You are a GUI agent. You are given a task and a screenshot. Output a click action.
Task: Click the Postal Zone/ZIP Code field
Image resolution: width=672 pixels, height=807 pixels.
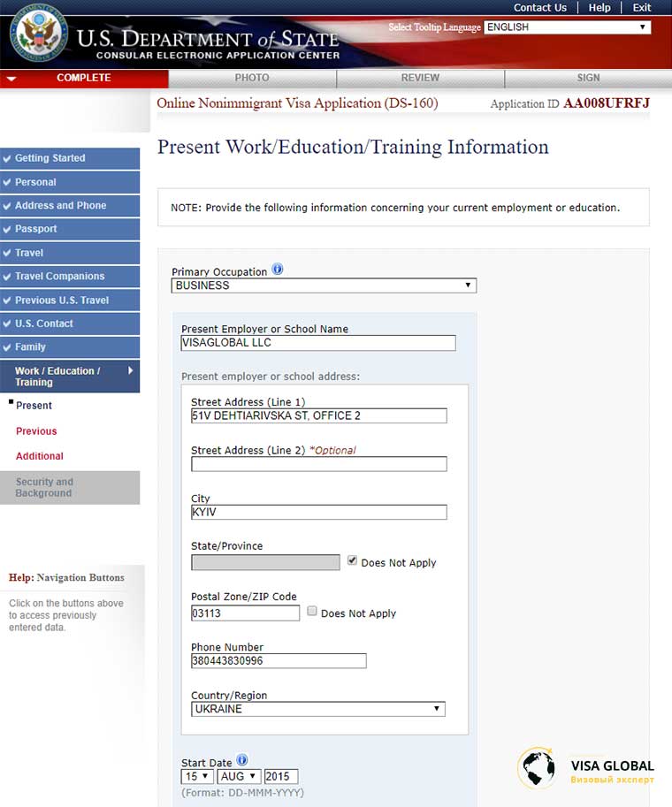[245, 613]
